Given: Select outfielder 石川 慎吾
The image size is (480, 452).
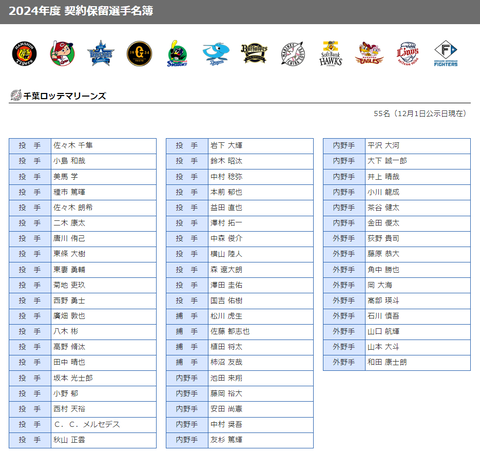Looking at the screenshot, I should tap(384, 316).
